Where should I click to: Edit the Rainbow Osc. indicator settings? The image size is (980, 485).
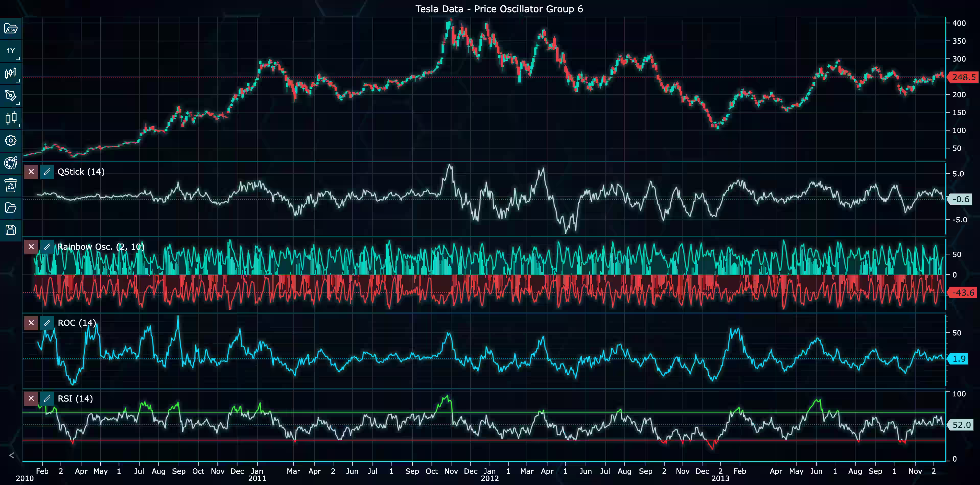coord(47,247)
